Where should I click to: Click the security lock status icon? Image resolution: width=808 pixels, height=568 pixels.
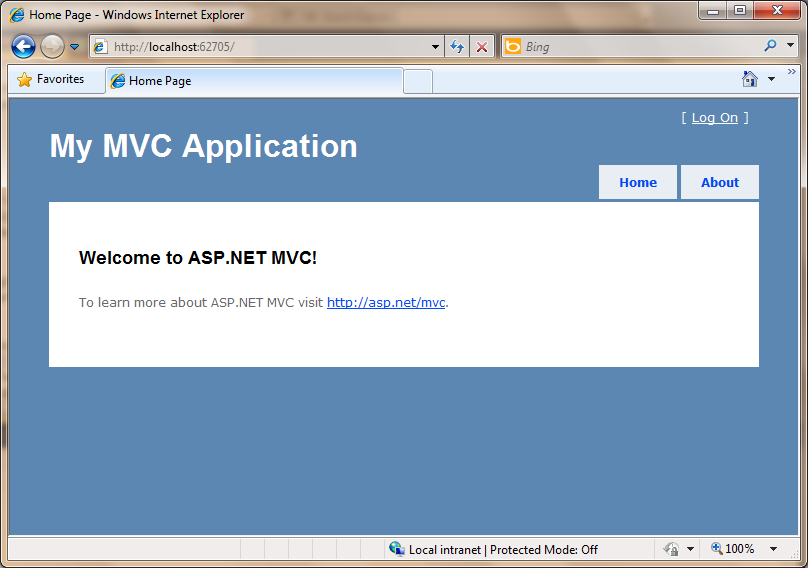pos(671,549)
